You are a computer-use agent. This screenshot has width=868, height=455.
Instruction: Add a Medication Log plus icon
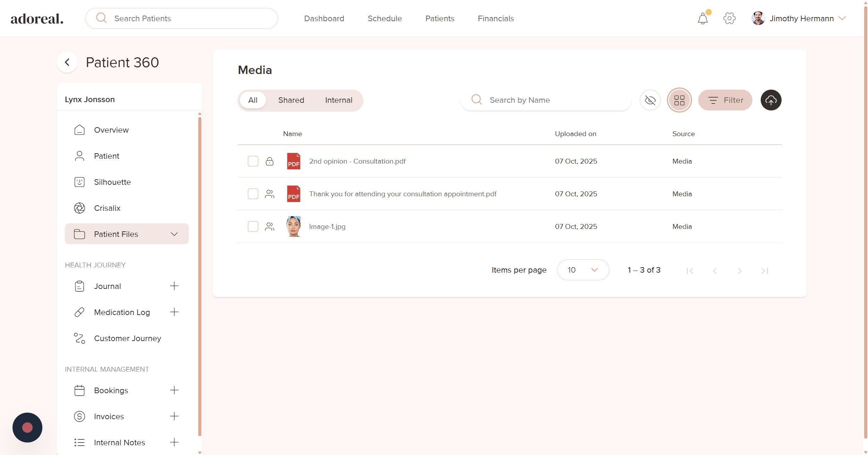174,312
